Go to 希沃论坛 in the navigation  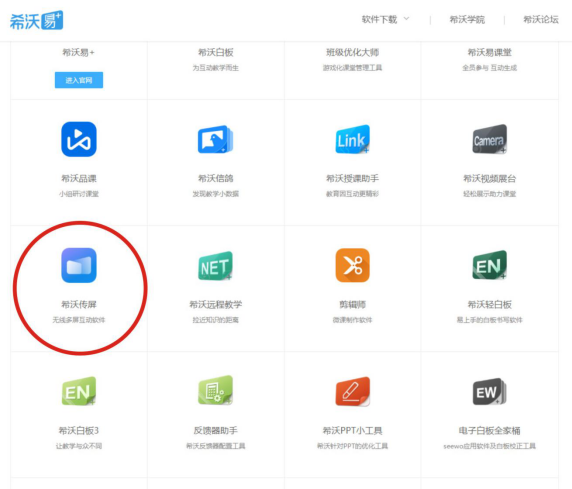541,19
